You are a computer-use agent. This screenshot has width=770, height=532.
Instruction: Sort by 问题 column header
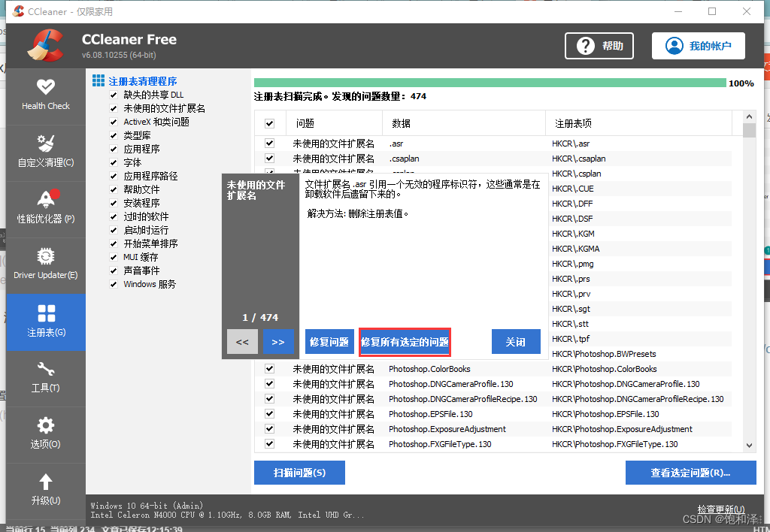coord(334,123)
